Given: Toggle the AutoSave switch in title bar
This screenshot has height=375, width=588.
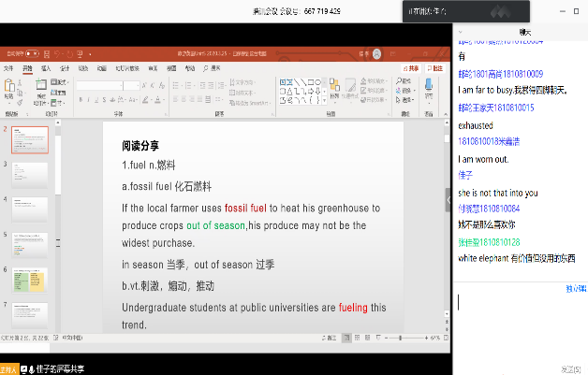Looking at the screenshot, I should tap(34, 53).
